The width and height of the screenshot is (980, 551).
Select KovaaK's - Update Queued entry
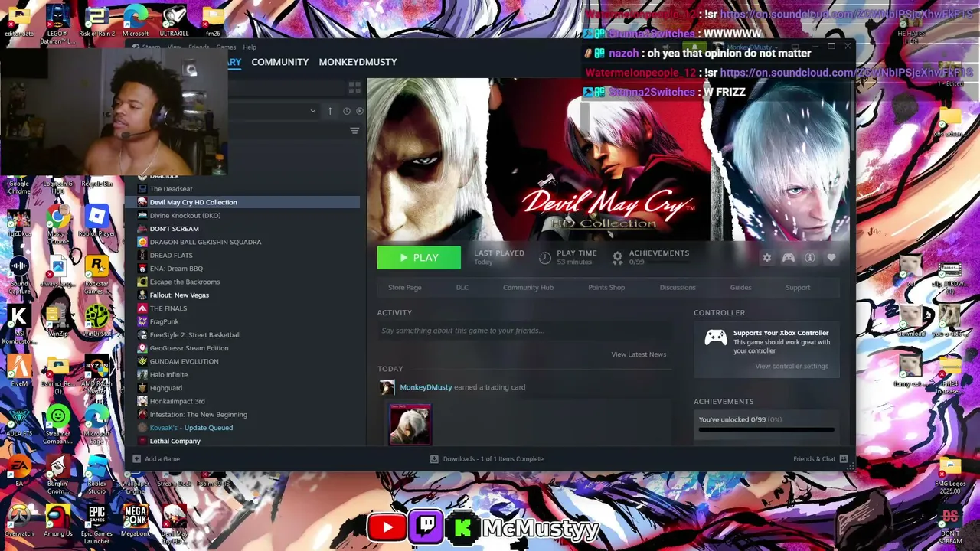click(x=191, y=428)
